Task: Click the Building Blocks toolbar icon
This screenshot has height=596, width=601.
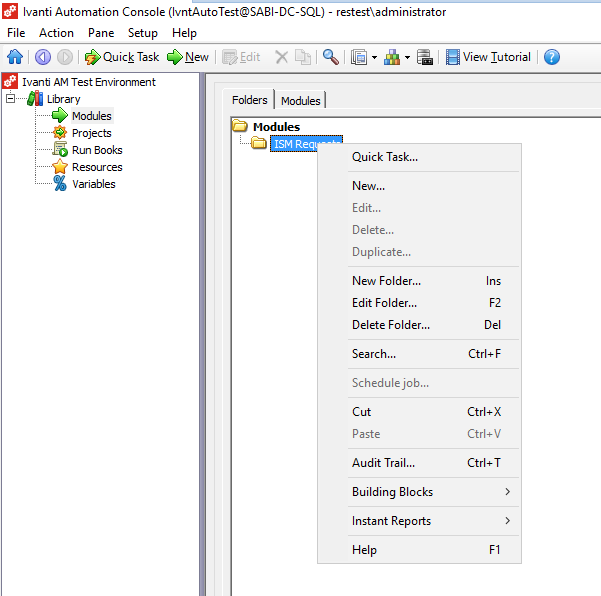Action: [x=392, y=57]
